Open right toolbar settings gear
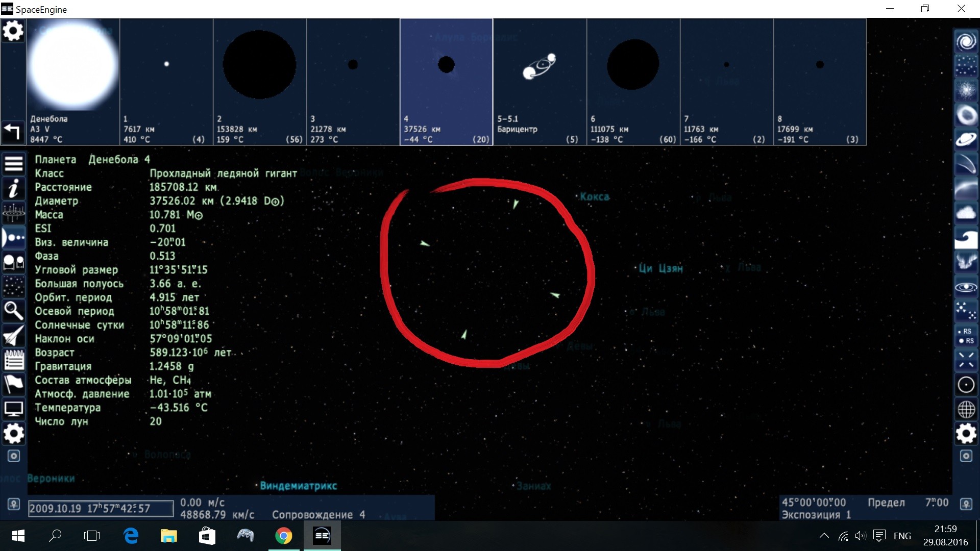 pos(966,434)
